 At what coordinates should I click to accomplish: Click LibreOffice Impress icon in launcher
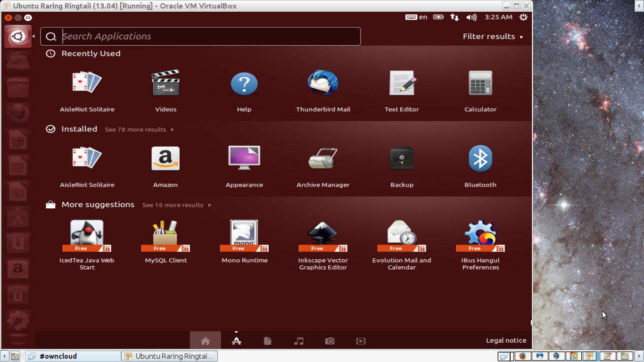tap(18, 191)
